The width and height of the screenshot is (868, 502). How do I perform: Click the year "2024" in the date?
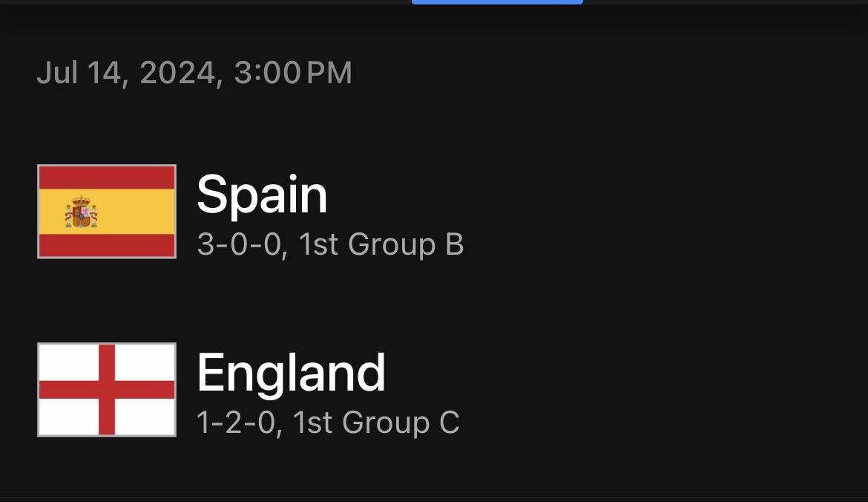point(177,73)
